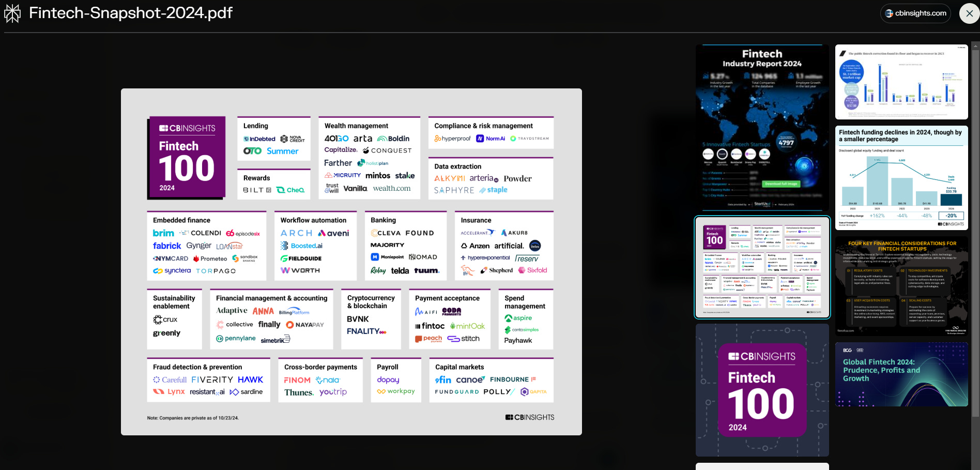The image size is (980, 470).
Task: Click the FIELDGUIDE logo
Action: point(301,259)
